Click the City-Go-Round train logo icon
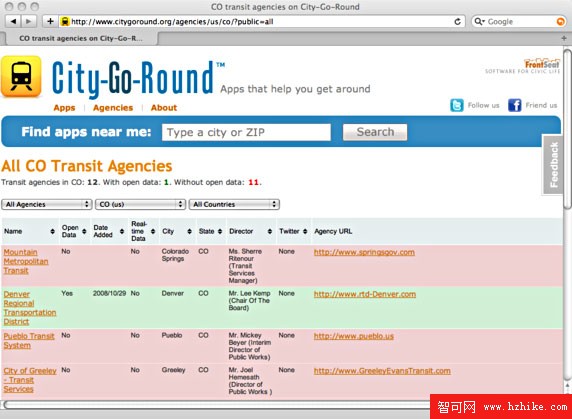The height and width of the screenshot is (419, 572). pyautogui.click(x=21, y=77)
